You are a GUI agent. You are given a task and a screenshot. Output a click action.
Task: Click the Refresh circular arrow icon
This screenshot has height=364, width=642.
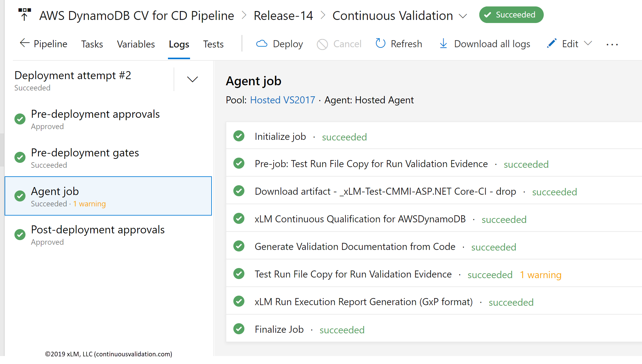380,43
